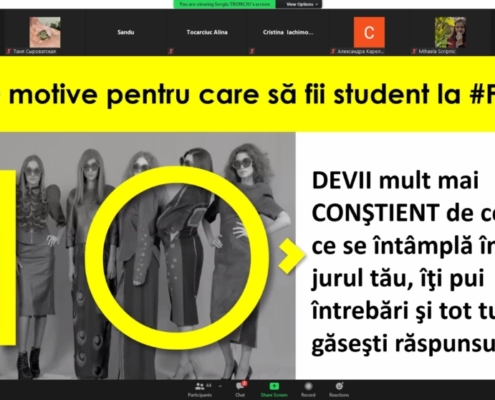The image size is (495, 400).
Task: Select Mihaela Scripnic's video tile
Action: [450, 32]
